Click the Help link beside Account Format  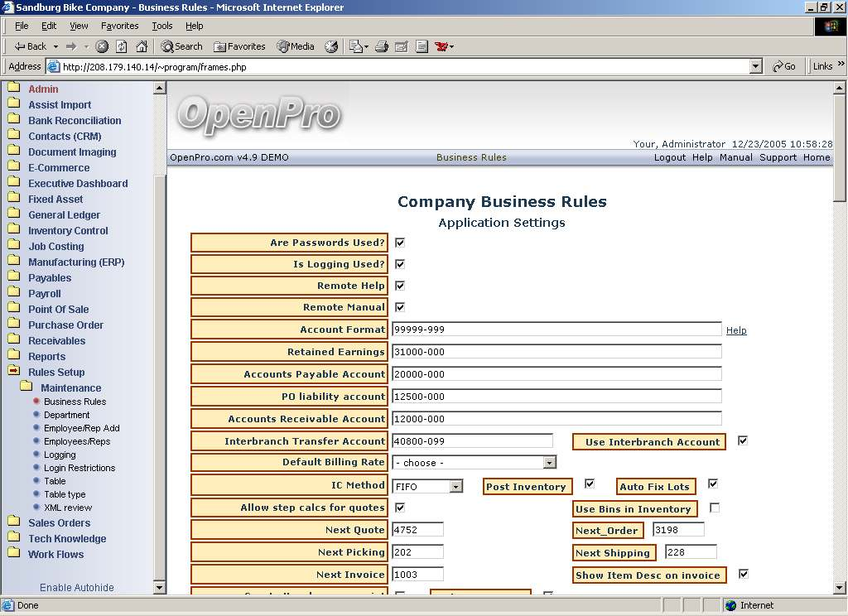click(736, 330)
